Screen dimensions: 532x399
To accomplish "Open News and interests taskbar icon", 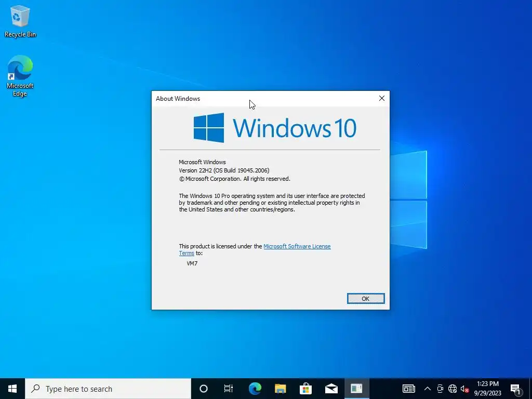I will (x=408, y=389).
